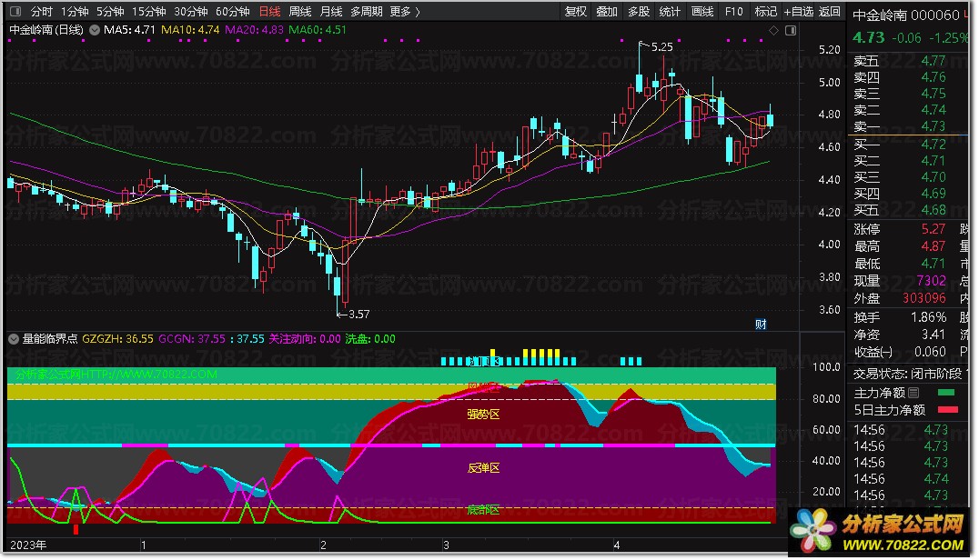Toggle the right info panel icon
This screenshot has width=979, height=560.
pyautogui.click(x=791, y=31)
